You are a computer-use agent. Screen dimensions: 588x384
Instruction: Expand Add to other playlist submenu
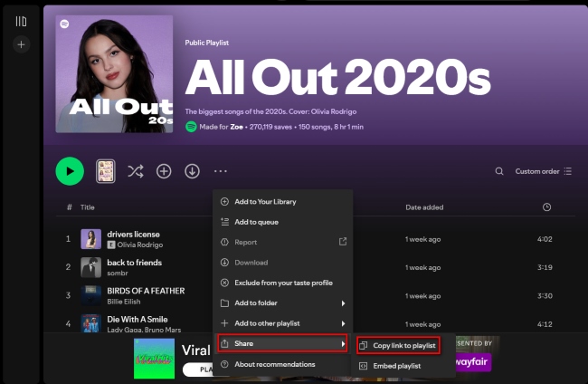pyautogui.click(x=283, y=323)
